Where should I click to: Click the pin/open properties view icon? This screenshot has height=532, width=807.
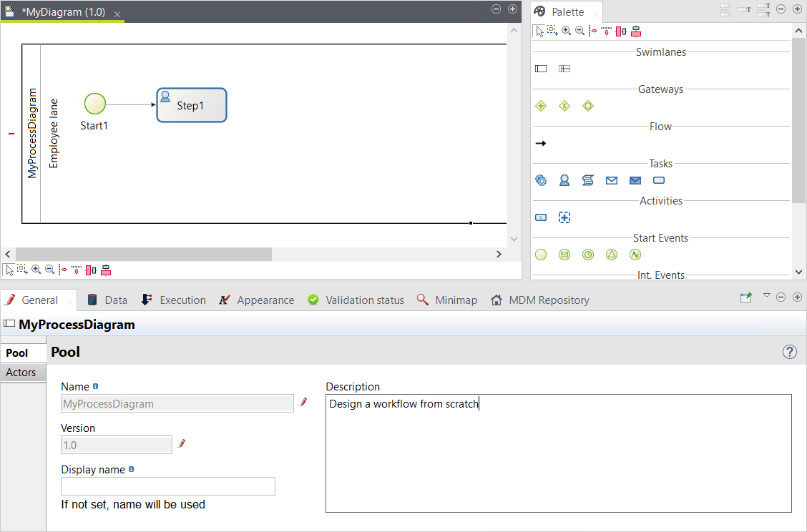point(745,297)
